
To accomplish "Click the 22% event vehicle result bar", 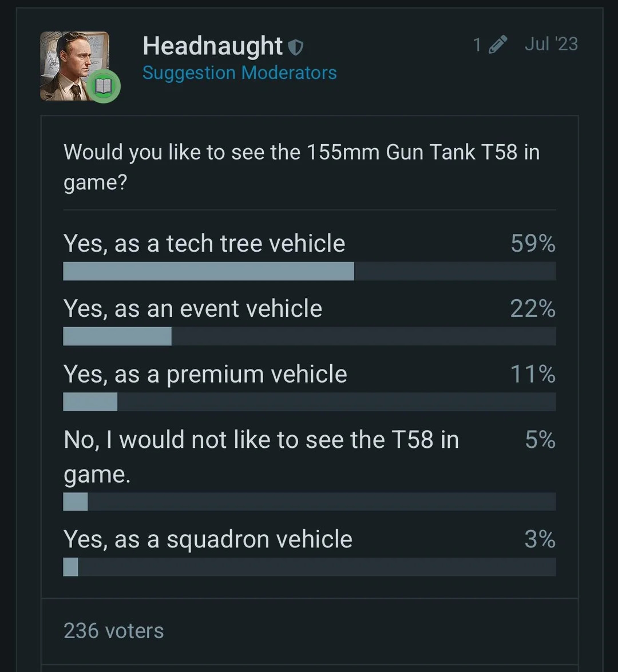I will [309, 336].
